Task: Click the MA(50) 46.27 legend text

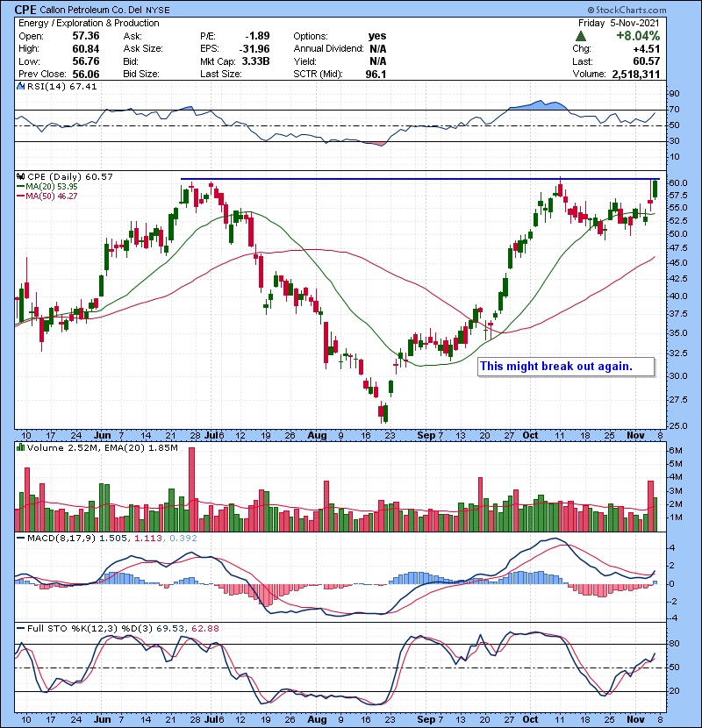Action: pyautogui.click(x=52, y=196)
